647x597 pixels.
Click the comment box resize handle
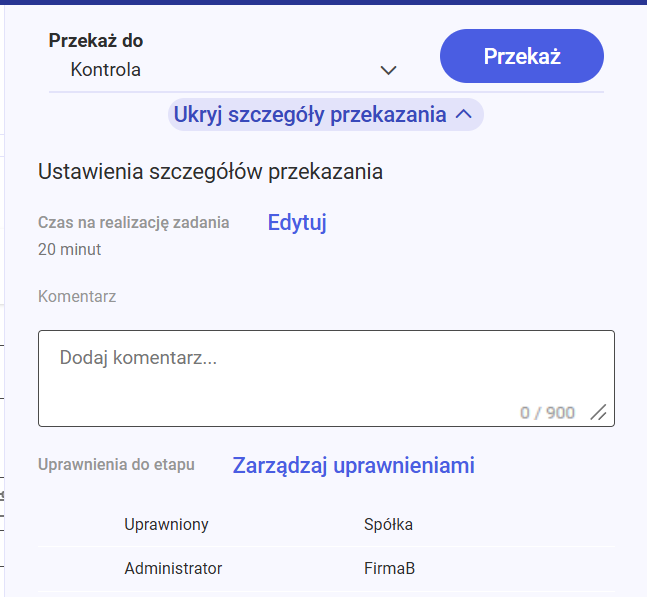coord(598,412)
